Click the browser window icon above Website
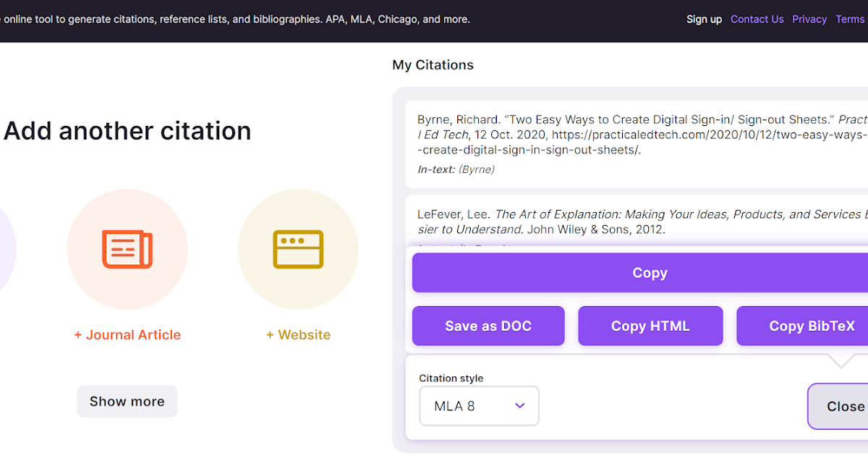Image resolution: width=868 pixels, height=456 pixels. point(298,249)
